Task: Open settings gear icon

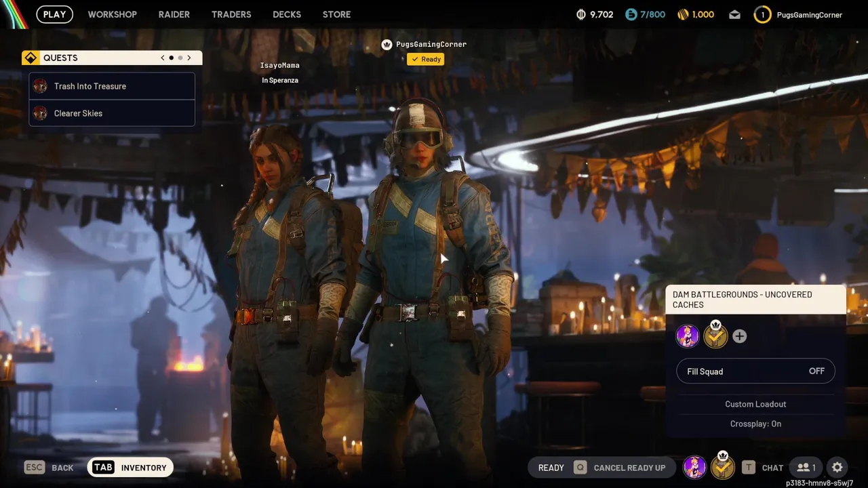Action: click(x=837, y=467)
